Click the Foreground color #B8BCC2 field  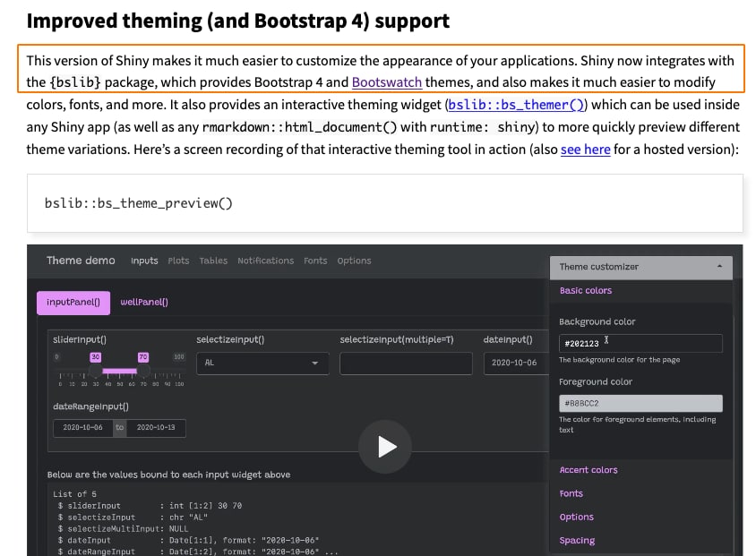click(x=640, y=403)
